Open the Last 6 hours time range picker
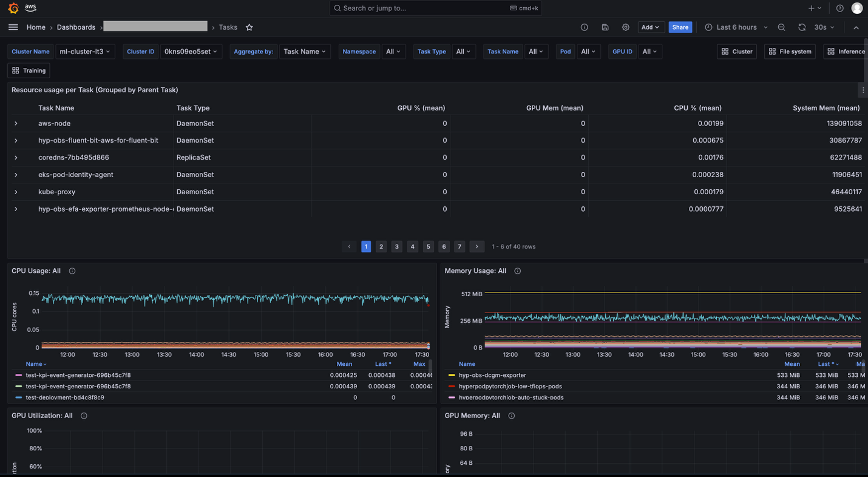Viewport: 868px width, 477px height. coord(736,27)
